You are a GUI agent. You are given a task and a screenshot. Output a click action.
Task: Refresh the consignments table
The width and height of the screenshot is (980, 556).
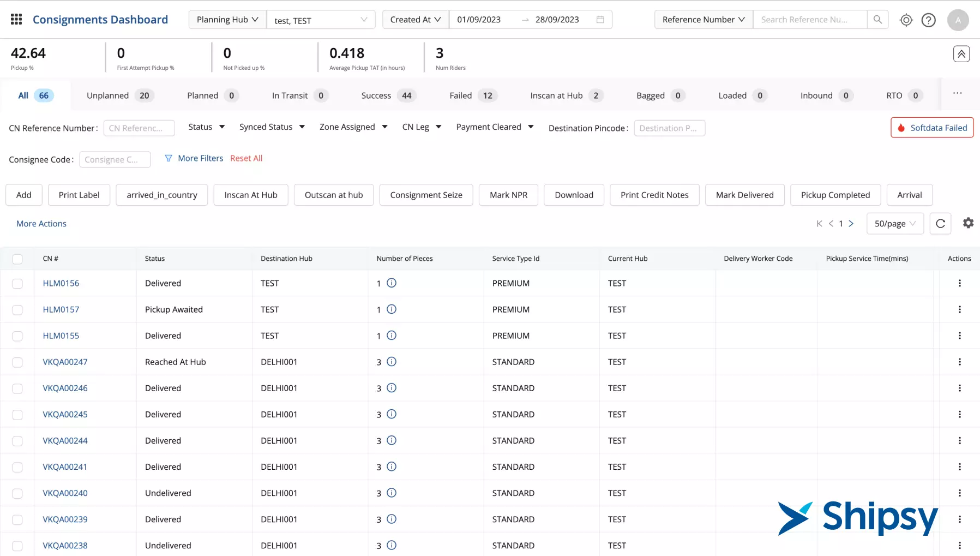[x=940, y=224]
